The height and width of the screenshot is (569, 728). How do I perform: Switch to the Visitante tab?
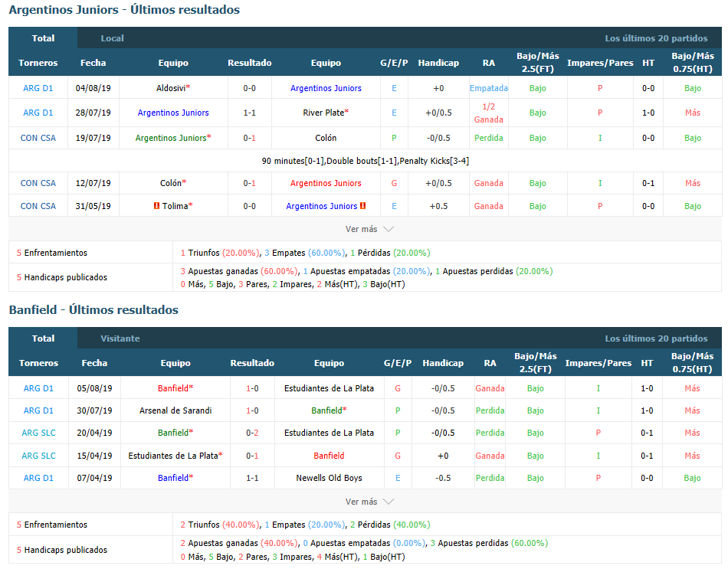(120, 338)
